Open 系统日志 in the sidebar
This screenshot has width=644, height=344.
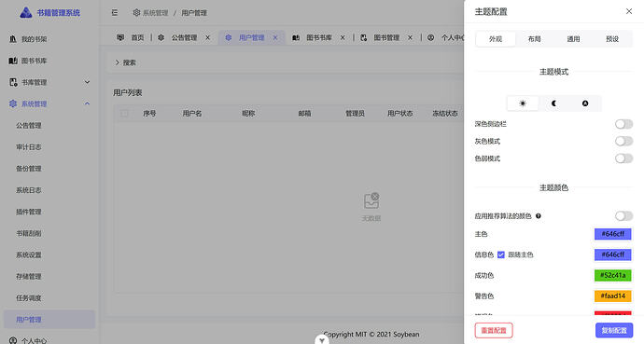pos(49,190)
